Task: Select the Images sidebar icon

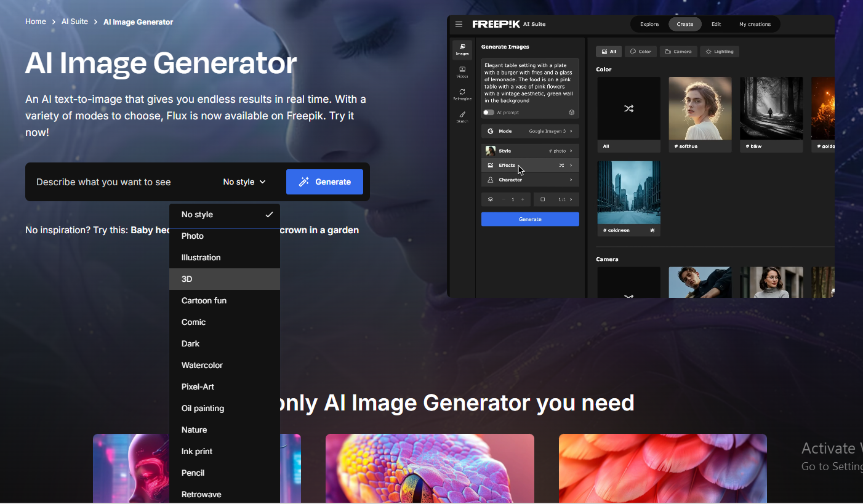Action: click(x=462, y=49)
